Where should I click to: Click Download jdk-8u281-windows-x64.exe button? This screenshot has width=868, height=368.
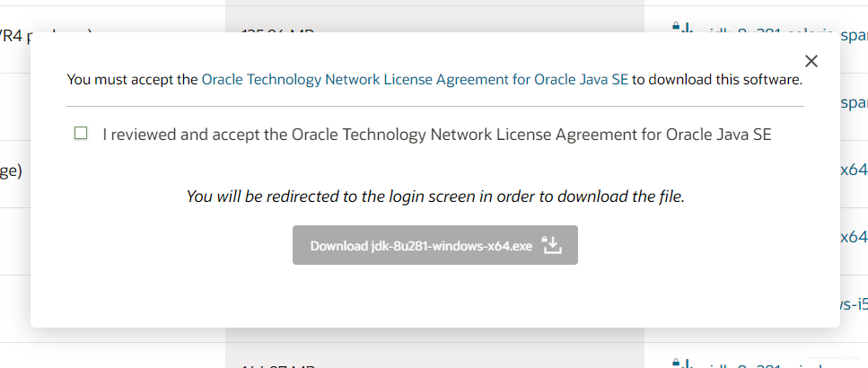pos(435,245)
